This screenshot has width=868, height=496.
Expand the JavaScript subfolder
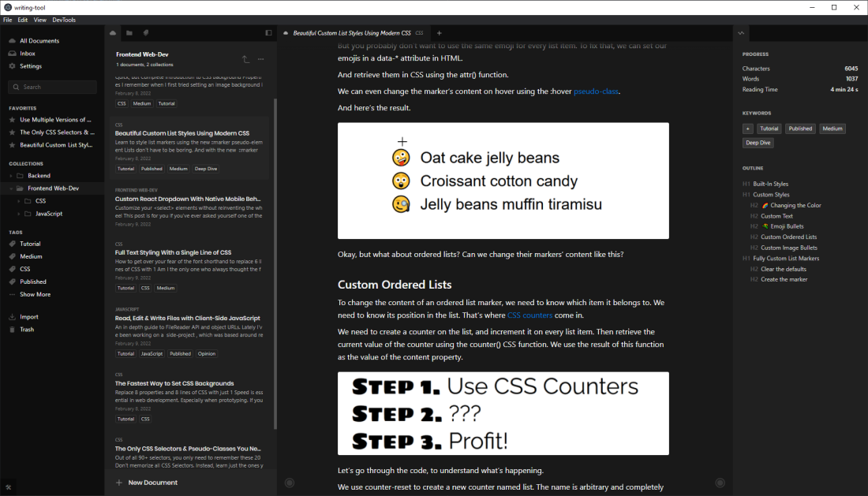point(19,214)
